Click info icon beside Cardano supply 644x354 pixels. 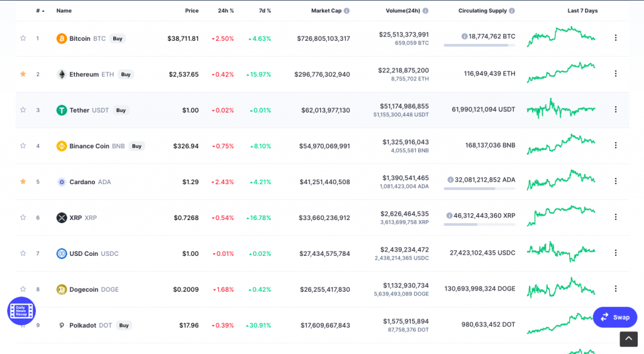(x=450, y=179)
